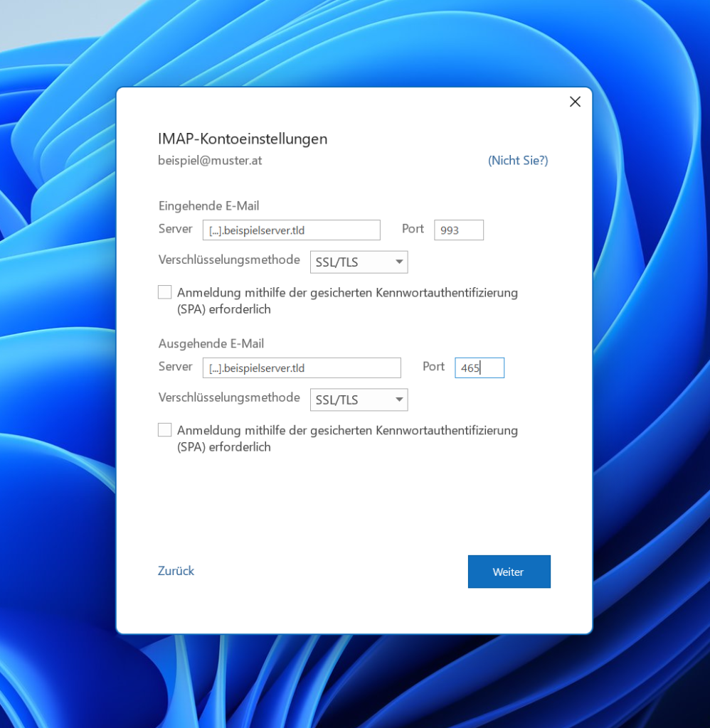Click the Port field showing 993
The width and height of the screenshot is (710, 728).
pyautogui.click(x=458, y=230)
